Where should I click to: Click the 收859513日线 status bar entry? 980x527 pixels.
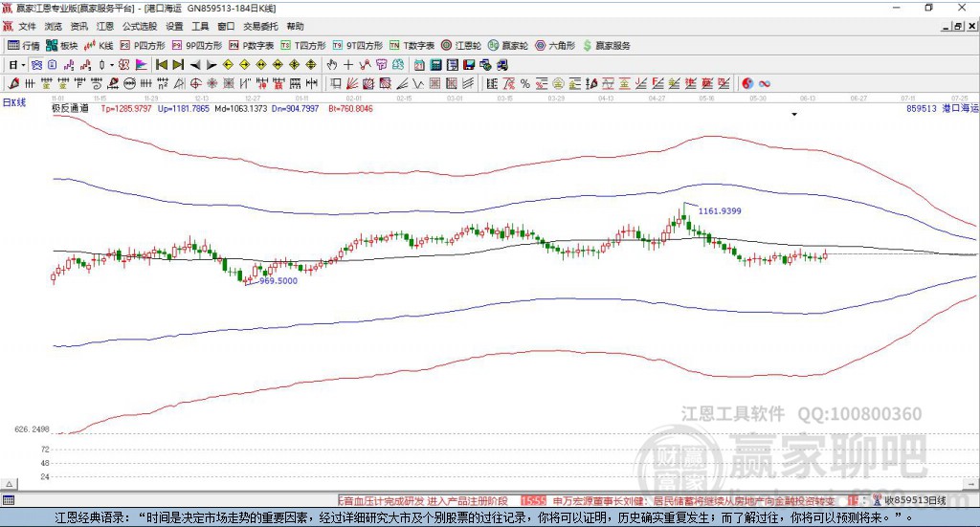coord(915,500)
